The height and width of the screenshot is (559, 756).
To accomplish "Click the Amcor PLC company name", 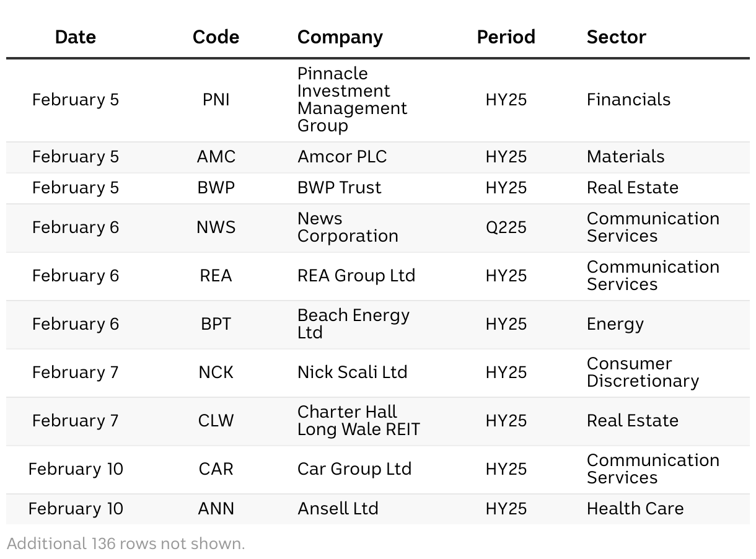I will tap(342, 157).
